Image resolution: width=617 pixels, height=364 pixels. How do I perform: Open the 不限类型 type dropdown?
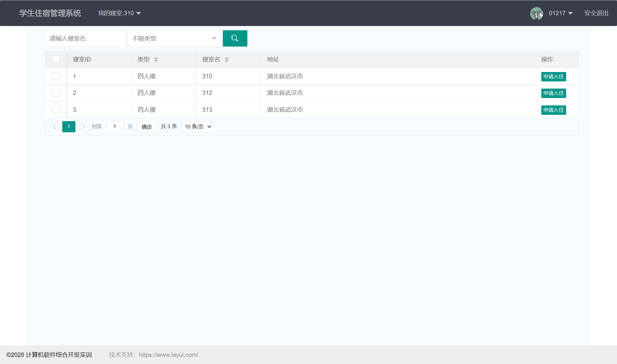coord(174,38)
